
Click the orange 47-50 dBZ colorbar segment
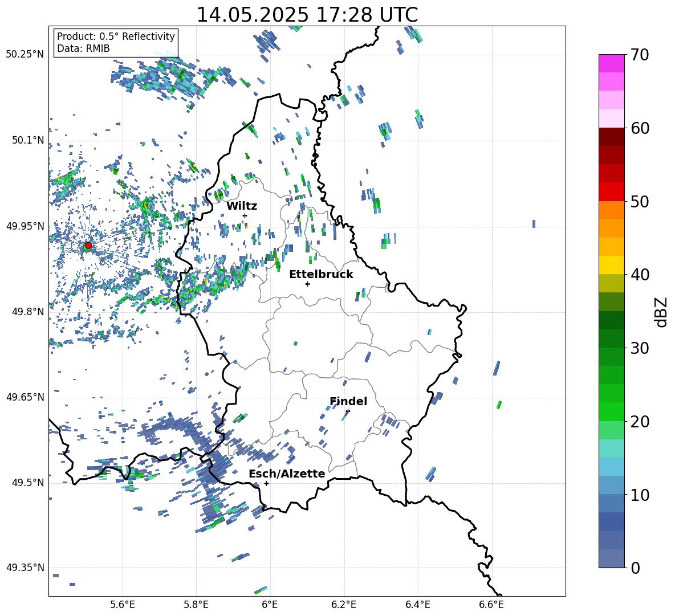click(611, 210)
